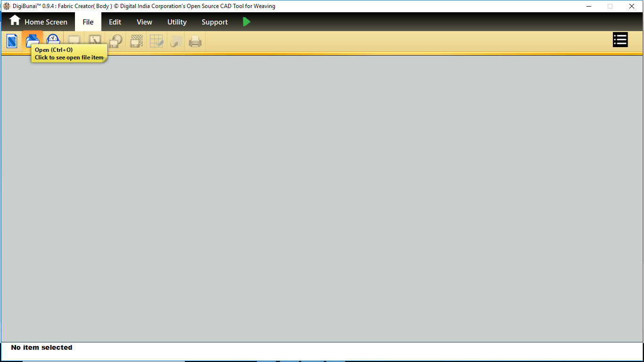Click the grayed-out monitor icon in toolbar
This screenshot has height=362, width=644.
(74, 41)
